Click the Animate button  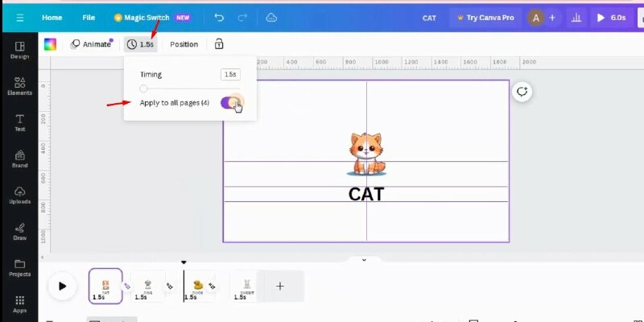click(x=91, y=44)
